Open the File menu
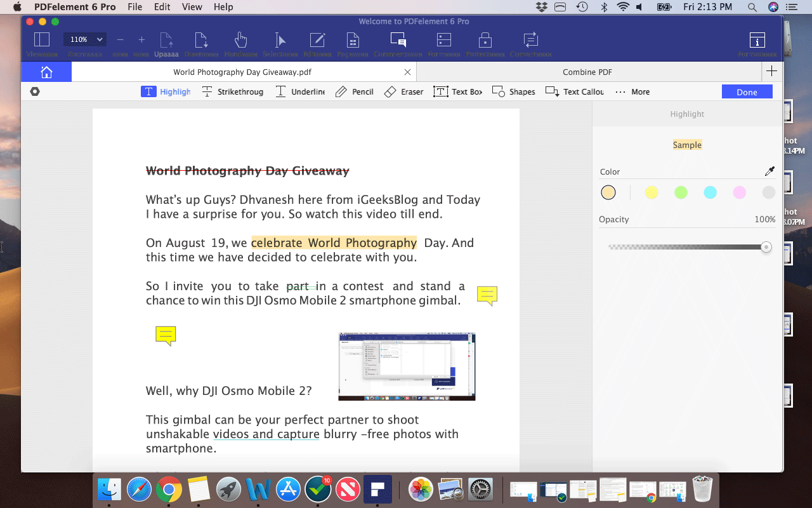This screenshot has width=812, height=508. click(134, 7)
